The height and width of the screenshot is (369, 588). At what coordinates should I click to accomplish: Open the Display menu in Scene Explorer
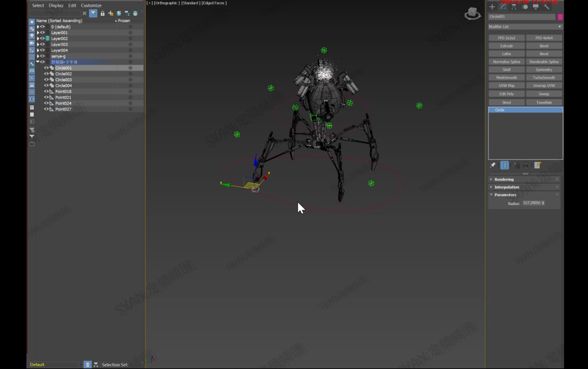pyautogui.click(x=56, y=5)
